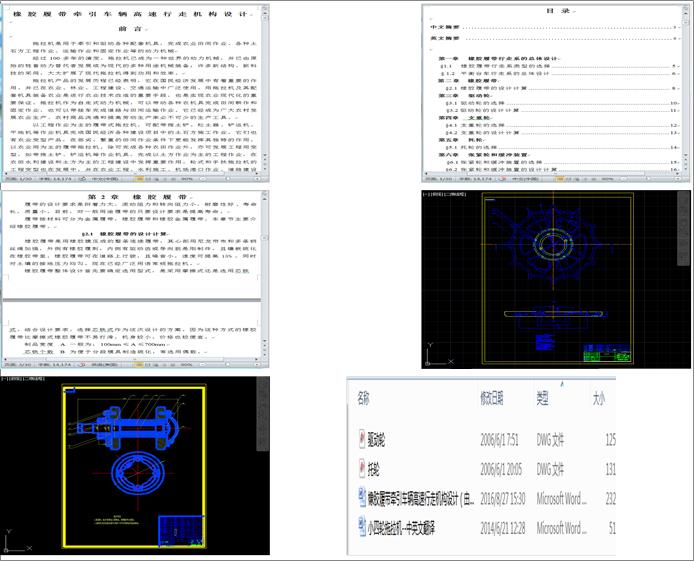Viewport: 694px width, 561px height.
Task: Open the 驱动轮 DWG file
Action: pos(376,439)
